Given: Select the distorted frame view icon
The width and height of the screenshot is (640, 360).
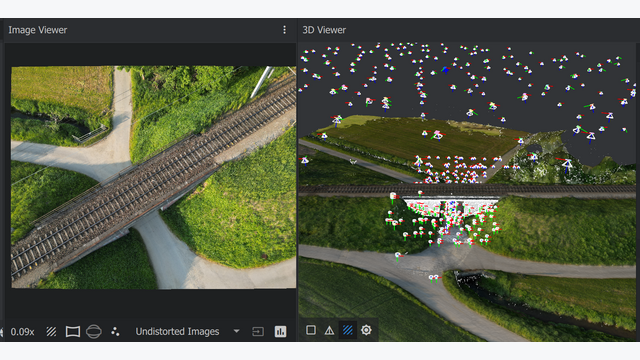Looking at the screenshot, I should 73,331.
